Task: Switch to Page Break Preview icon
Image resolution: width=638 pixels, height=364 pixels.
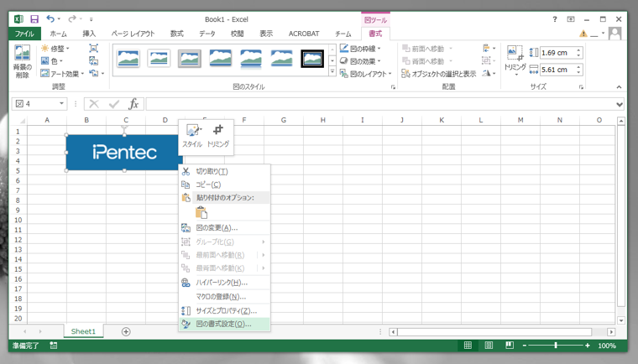Action: (509, 346)
